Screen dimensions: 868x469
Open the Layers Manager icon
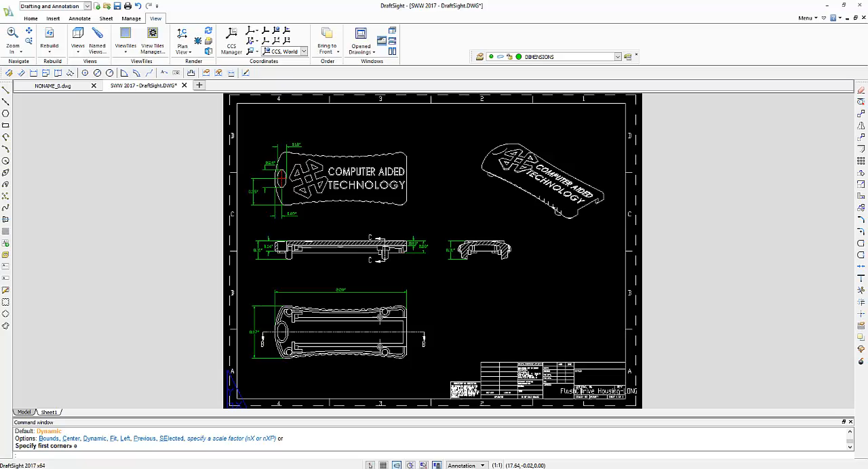click(x=479, y=57)
